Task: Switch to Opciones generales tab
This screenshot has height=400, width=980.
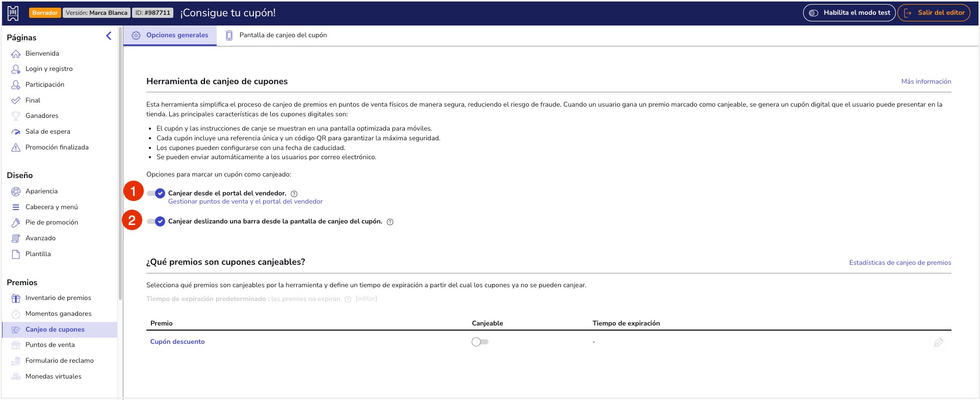Action: [x=170, y=35]
